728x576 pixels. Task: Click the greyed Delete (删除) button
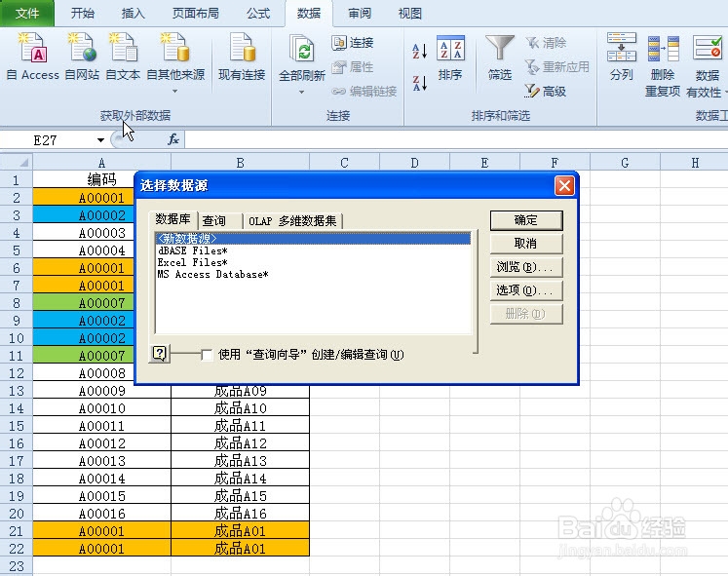tap(526, 314)
